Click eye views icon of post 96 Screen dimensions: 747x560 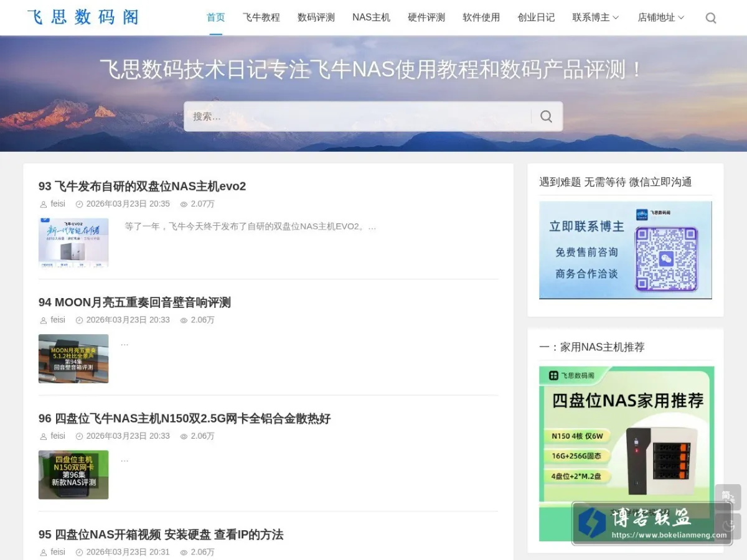pos(184,437)
